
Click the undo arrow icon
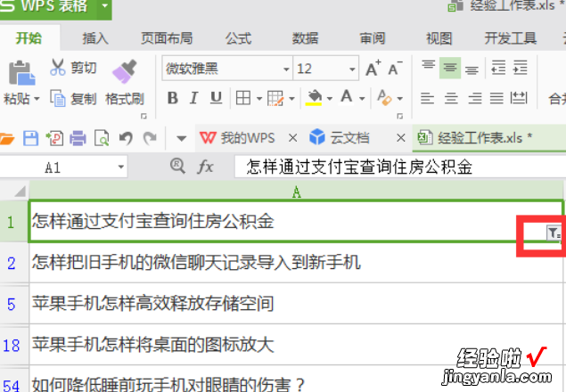(x=126, y=139)
